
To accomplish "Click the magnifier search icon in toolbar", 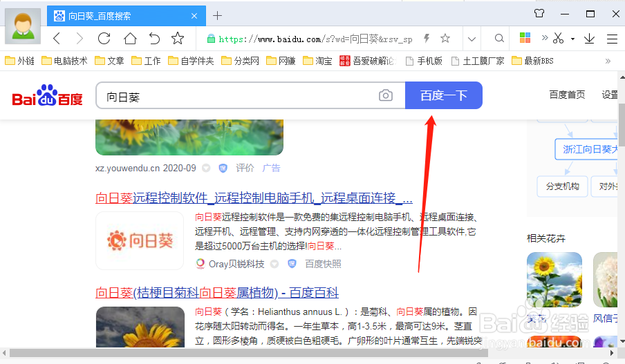I will pyautogui.click(x=499, y=38).
